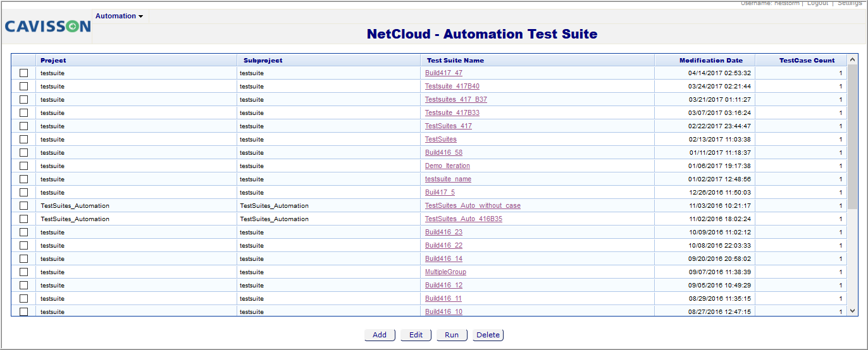
Task: Click the Delete button
Action: pos(488,335)
